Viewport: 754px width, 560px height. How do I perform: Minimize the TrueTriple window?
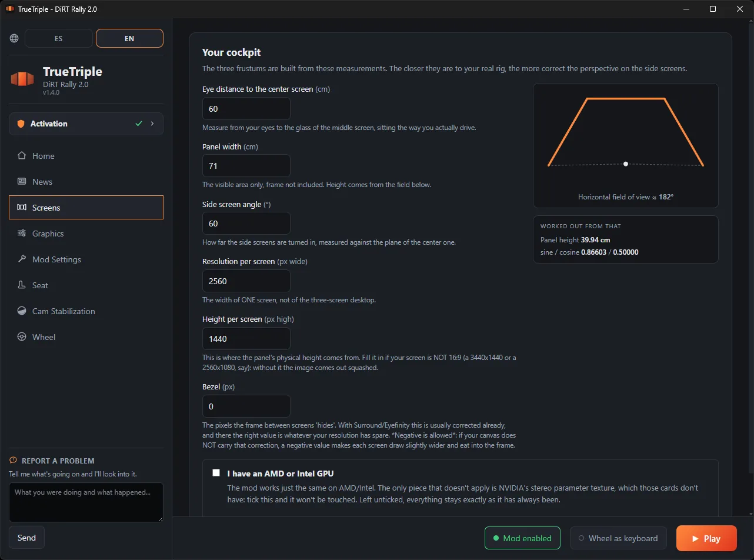686,9
